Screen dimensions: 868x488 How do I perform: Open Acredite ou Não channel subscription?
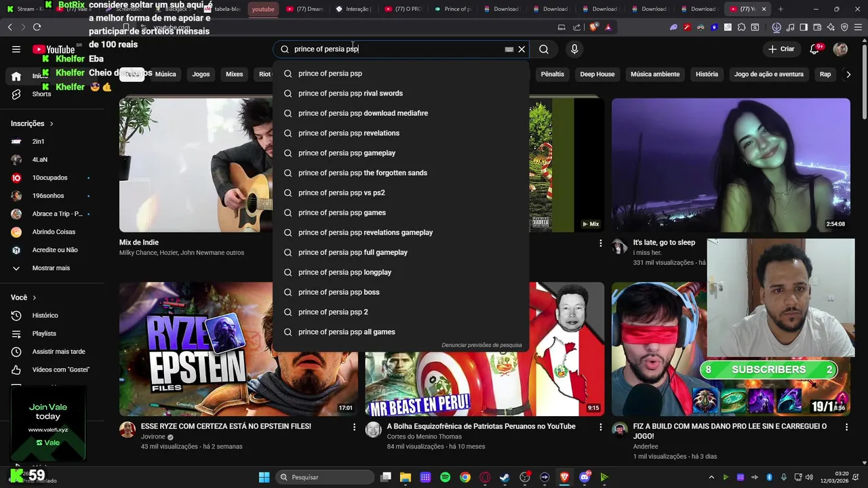click(x=51, y=250)
